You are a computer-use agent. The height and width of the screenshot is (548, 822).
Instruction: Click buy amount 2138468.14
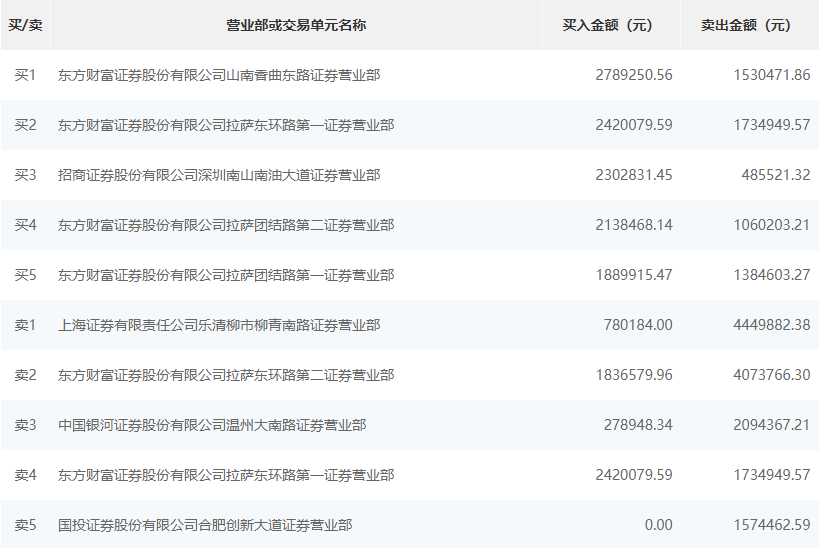(x=634, y=225)
